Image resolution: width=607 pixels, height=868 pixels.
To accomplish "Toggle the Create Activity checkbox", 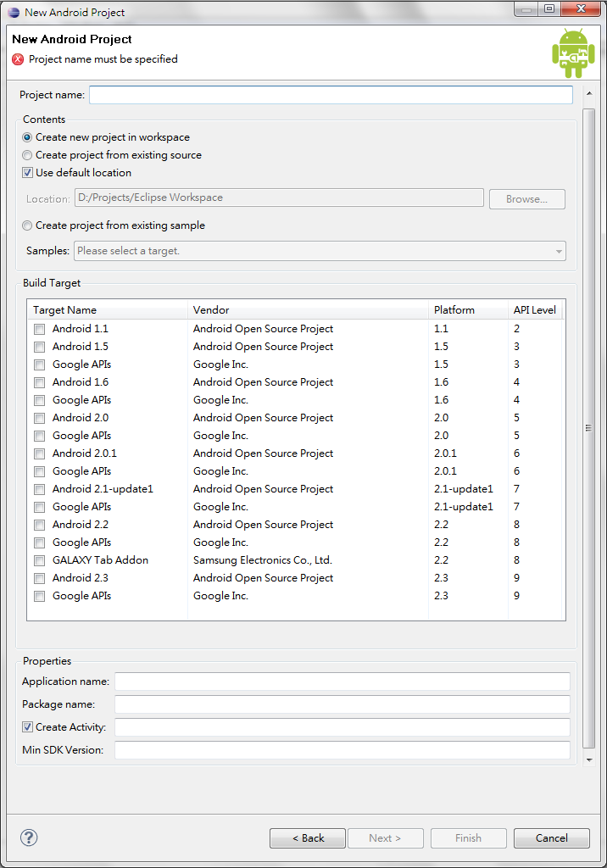I will (x=27, y=726).
